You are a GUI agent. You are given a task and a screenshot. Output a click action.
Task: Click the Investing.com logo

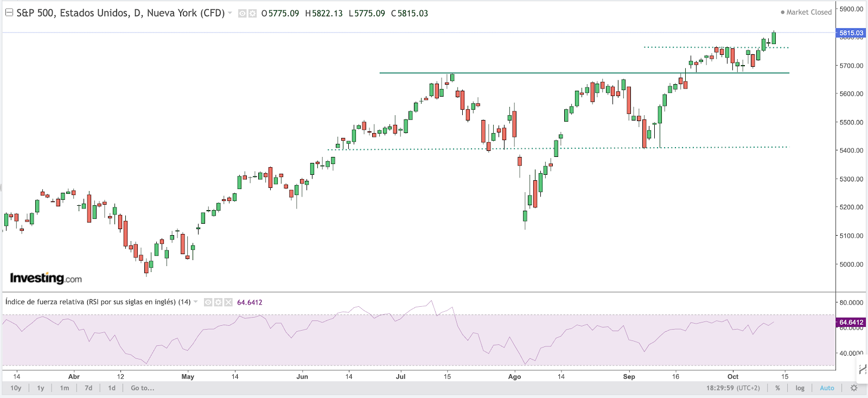tap(46, 278)
